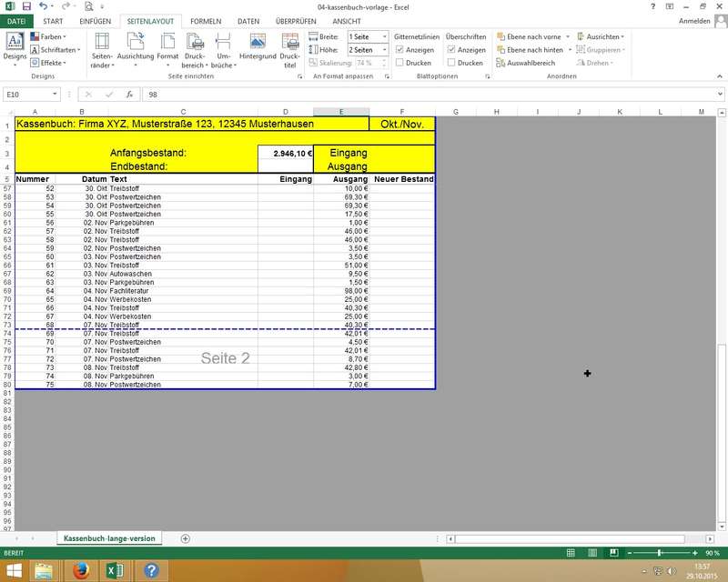Switch to the FORMELN ribbon tab
Image resolution: width=728 pixels, height=582 pixels.
[x=205, y=20]
